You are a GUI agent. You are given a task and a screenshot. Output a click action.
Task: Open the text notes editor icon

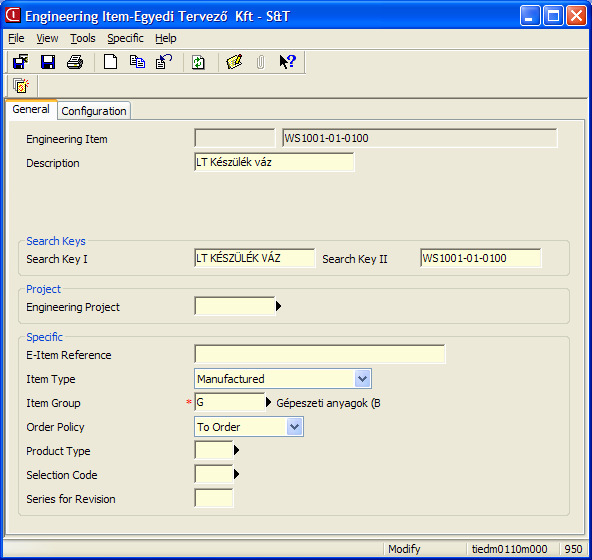pyautogui.click(x=234, y=62)
